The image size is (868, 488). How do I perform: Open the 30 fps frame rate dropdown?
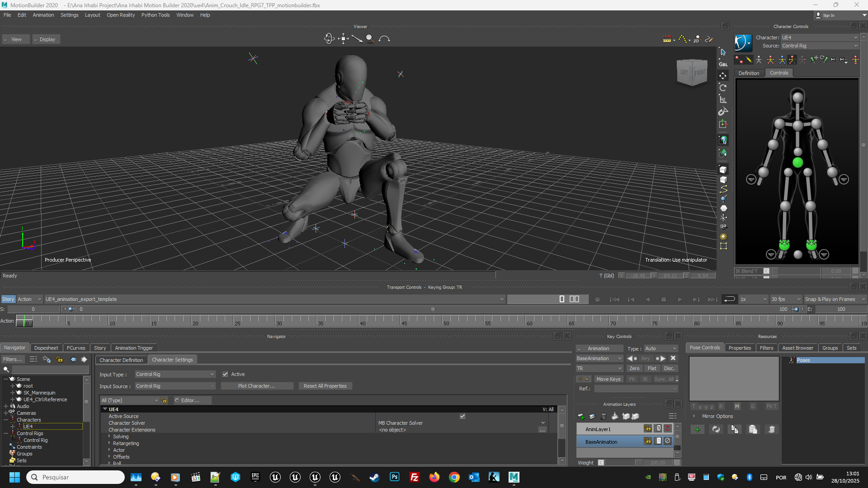click(786, 299)
